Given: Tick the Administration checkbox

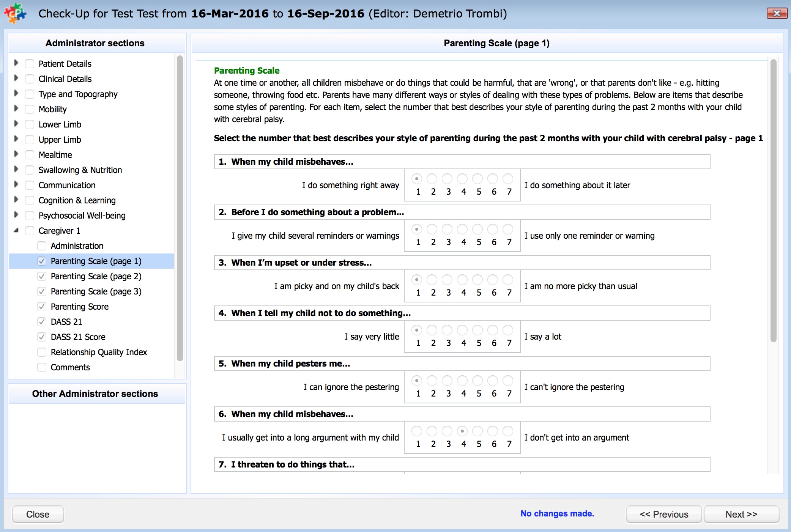Looking at the screenshot, I should (42, 246).
